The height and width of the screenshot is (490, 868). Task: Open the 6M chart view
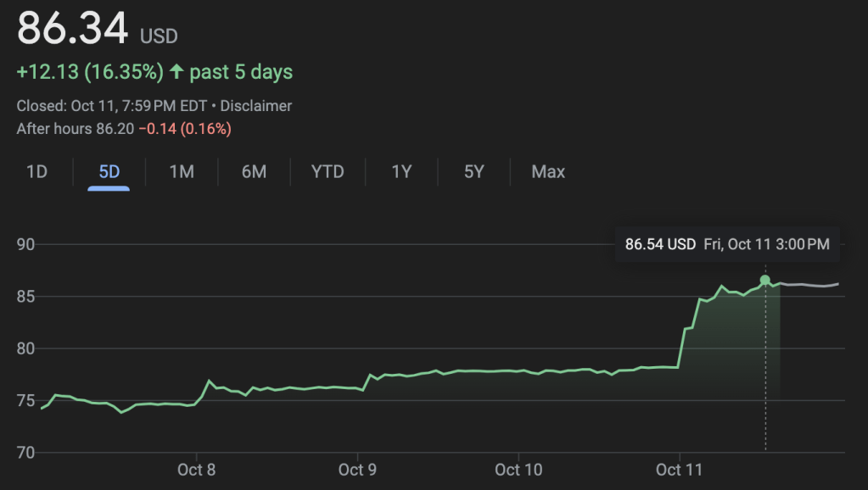click(254, 172)
